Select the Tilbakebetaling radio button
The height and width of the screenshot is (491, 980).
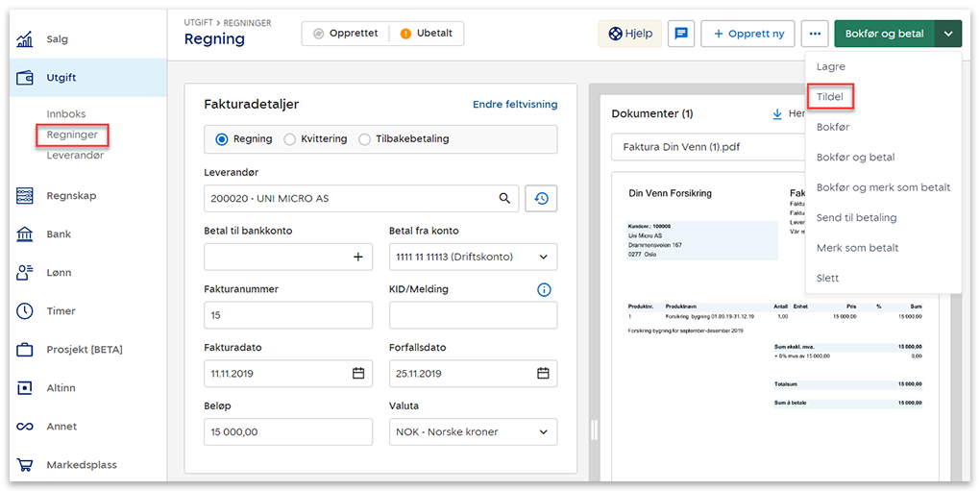tap(364, 139)
